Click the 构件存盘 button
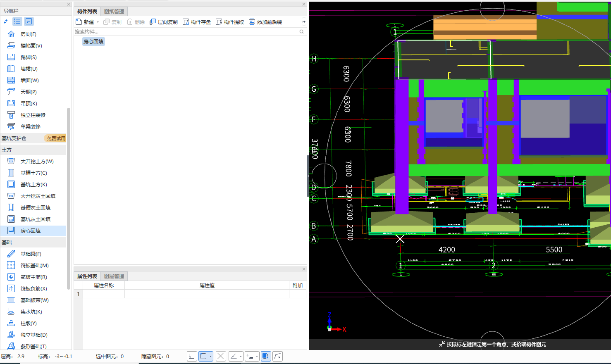Viewport: 611px width, 364px height. (197, 22)
